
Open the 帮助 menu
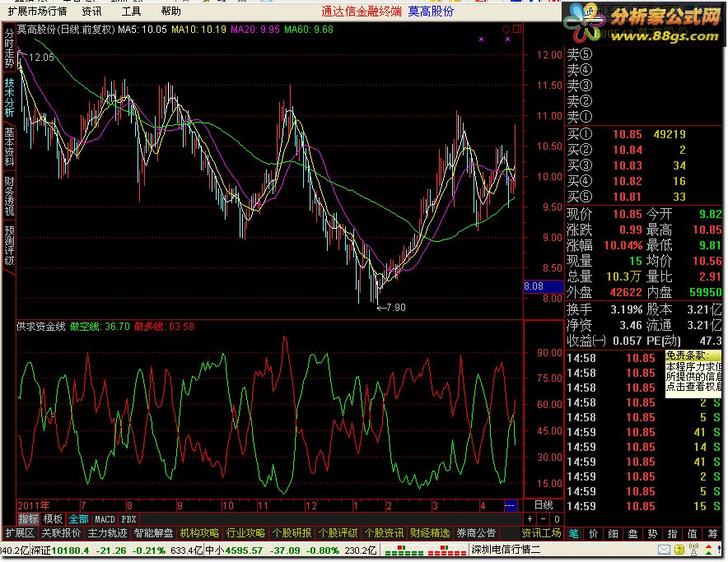pos(170,12)
